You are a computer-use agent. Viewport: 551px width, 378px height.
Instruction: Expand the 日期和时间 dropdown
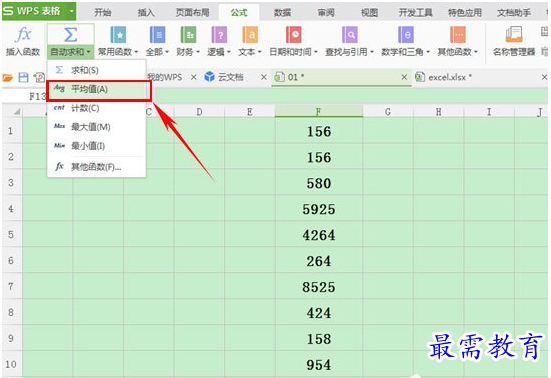coord(316,52)
